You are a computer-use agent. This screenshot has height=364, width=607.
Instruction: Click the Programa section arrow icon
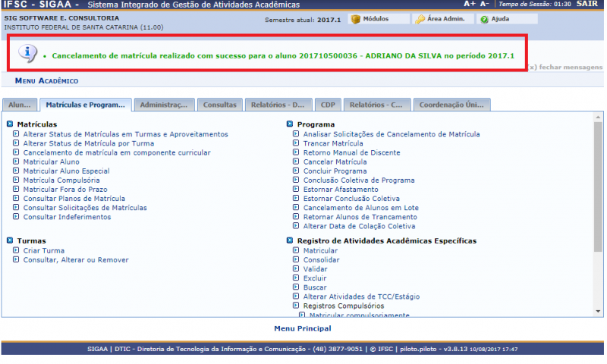coord(290,124)
